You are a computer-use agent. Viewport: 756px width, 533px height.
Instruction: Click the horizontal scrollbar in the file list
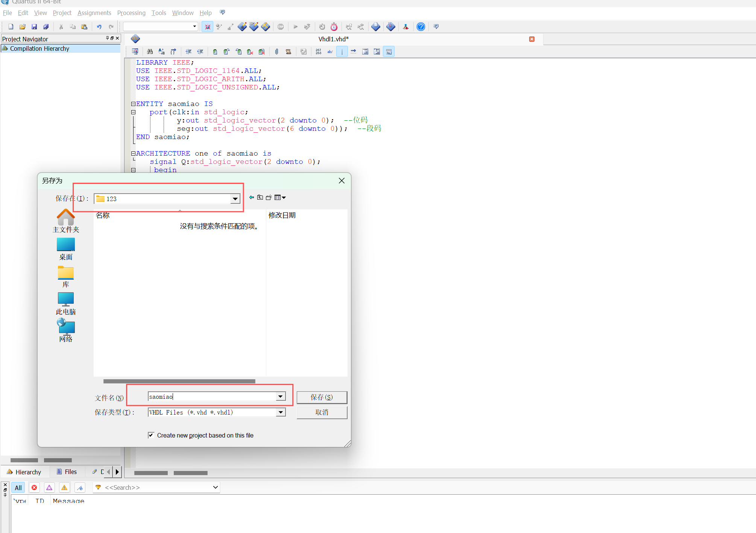pos(179,381)
